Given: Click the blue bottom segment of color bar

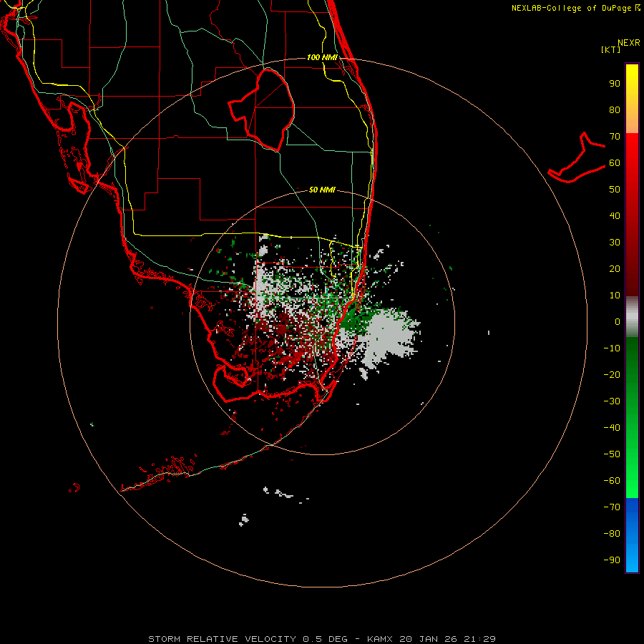Looking at the screenshot, I should click(x=632, y=535).
